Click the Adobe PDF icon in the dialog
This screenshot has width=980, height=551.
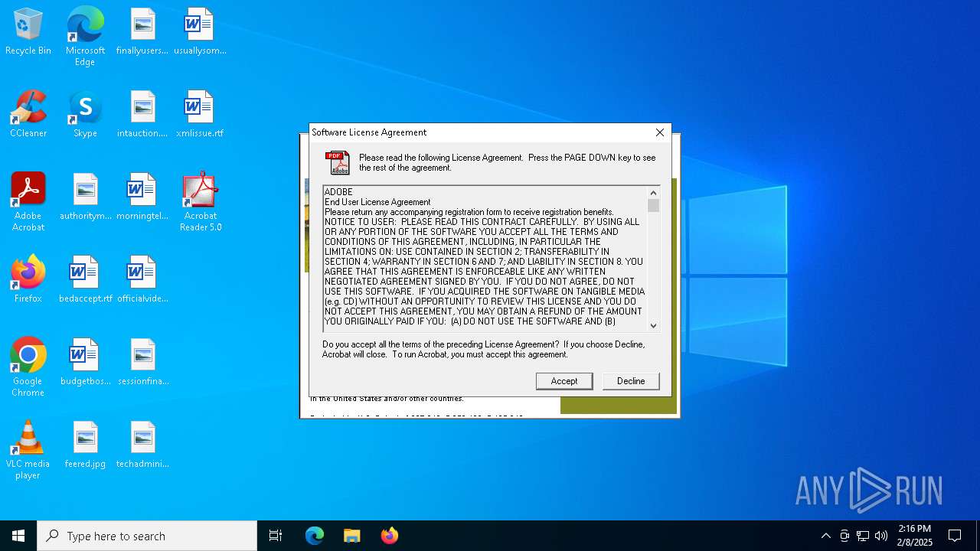[338, 163]
